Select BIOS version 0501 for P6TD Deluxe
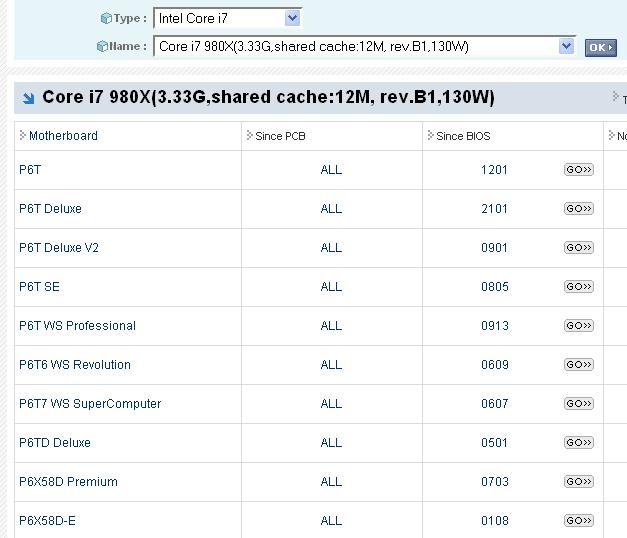 494,443
